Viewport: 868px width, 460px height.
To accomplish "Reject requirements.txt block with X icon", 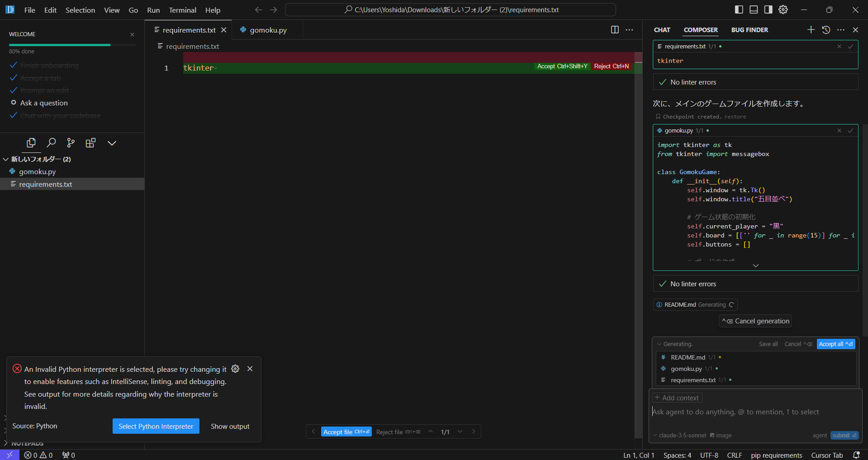I will coord(839,47).
